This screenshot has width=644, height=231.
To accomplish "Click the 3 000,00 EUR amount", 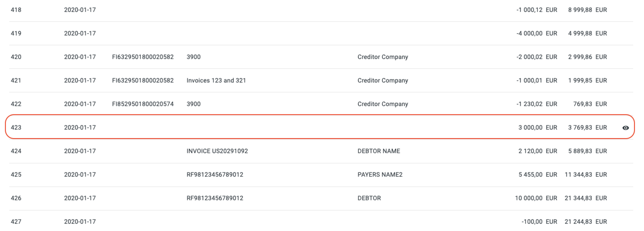I will [x=537, y=128].
